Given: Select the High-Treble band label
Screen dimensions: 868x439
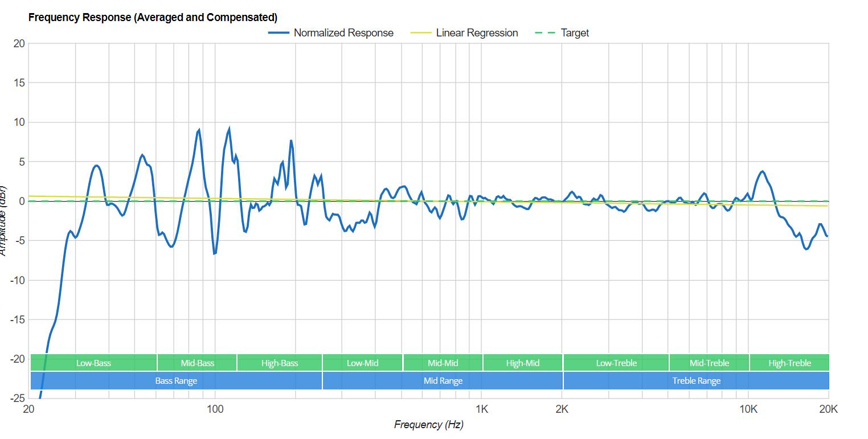Looking at the screenshot, I should pyautogui.click(x=789, y=363).
